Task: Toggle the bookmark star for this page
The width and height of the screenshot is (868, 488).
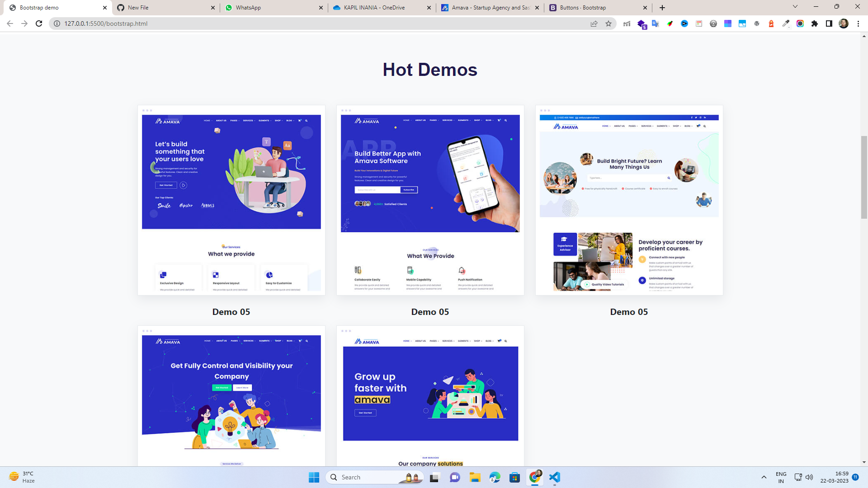Action: coord(609,23)
